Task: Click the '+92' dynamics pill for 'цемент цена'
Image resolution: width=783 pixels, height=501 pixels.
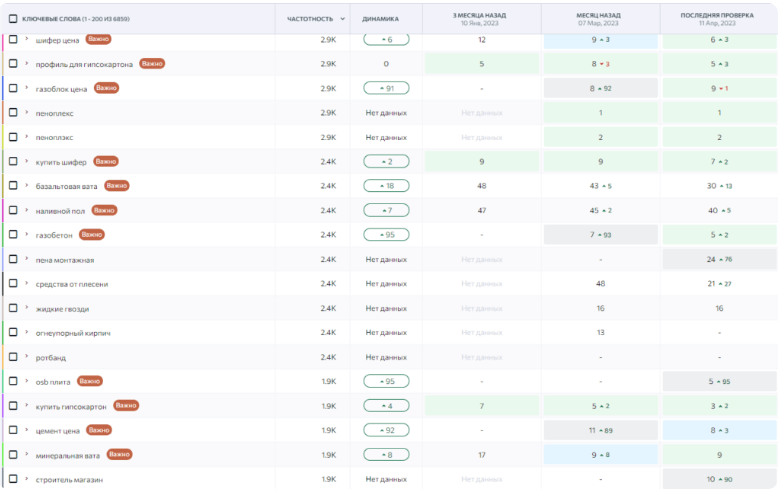Action: click(387, 430)
